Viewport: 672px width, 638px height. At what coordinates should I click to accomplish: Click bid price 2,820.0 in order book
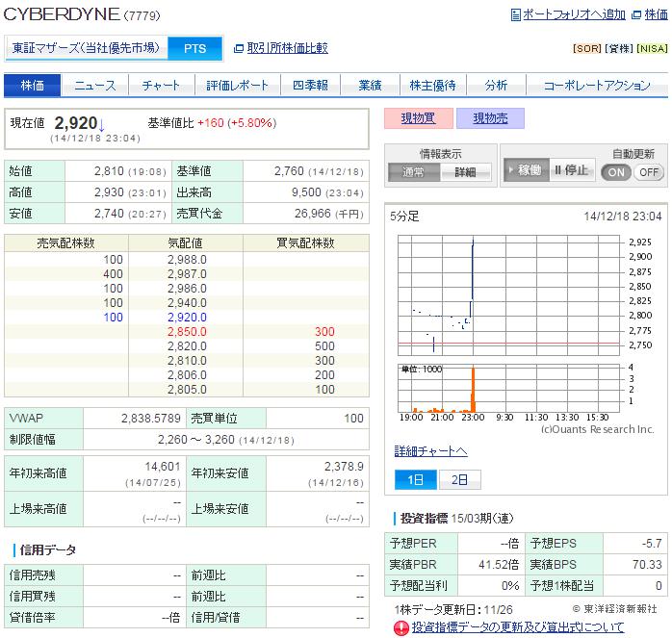187,346
